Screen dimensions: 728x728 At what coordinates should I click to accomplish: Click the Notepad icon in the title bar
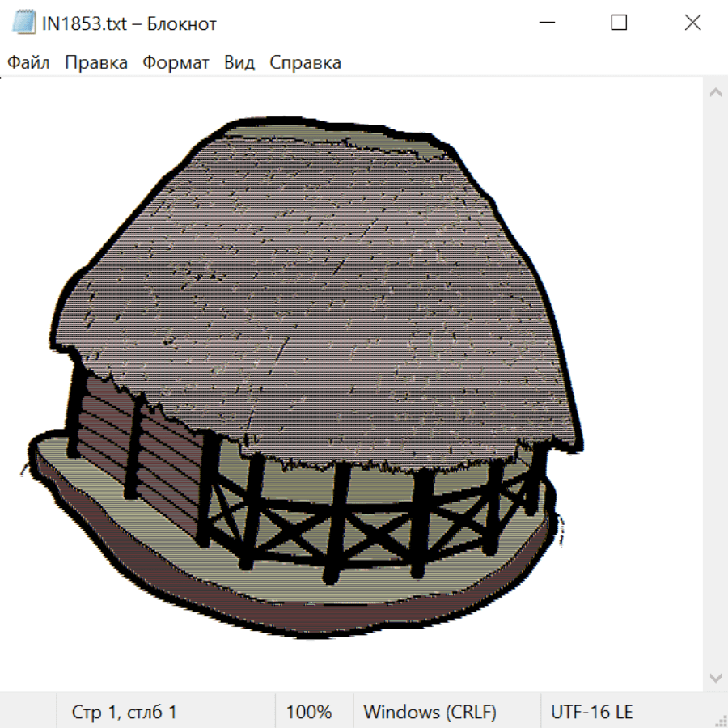click(x=24, y=23)
